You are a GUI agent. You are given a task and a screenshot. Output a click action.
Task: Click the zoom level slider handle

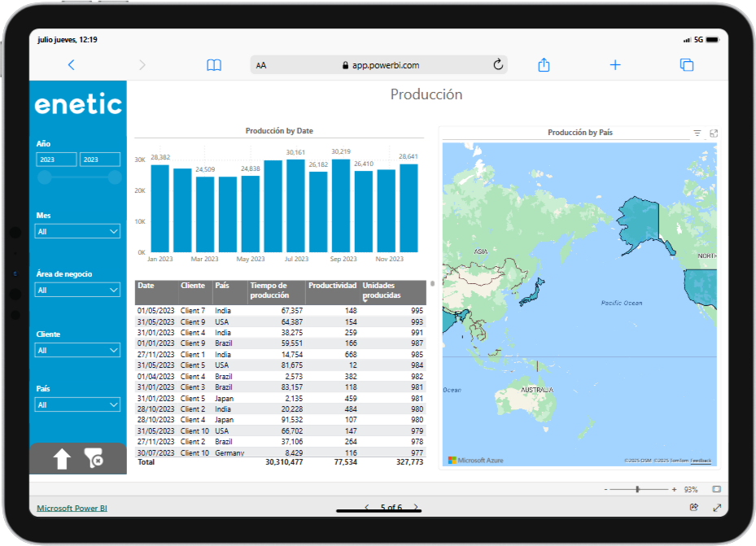[637, 490]
